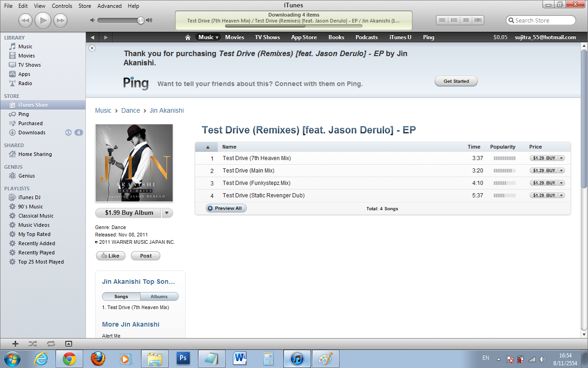Create a new playlist with the plus button
588x368 pixels.
15,344
